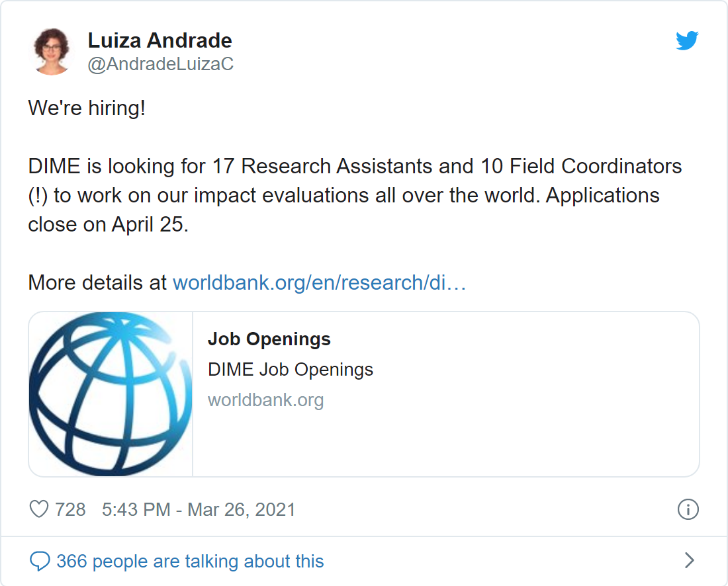Click the "Job Openings" card title

pos(269,339)
